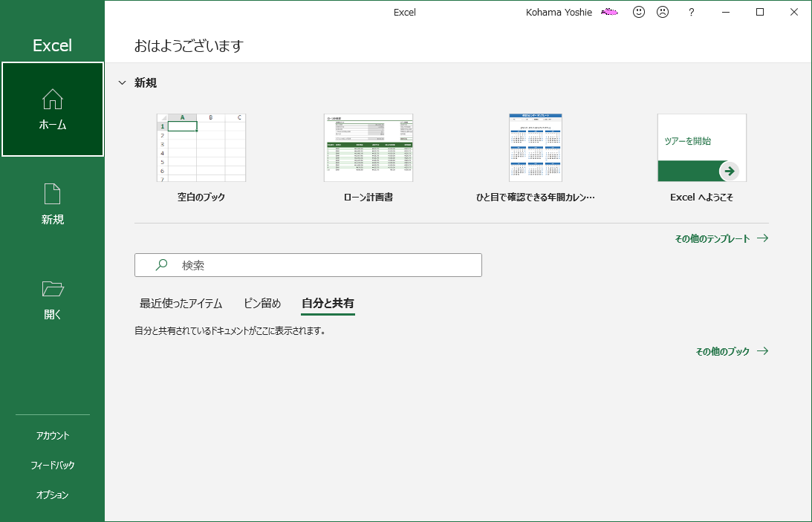Click the 新規 new document icon in sidebar
Viewport: 812px width, 522px height.
(52, 194)
